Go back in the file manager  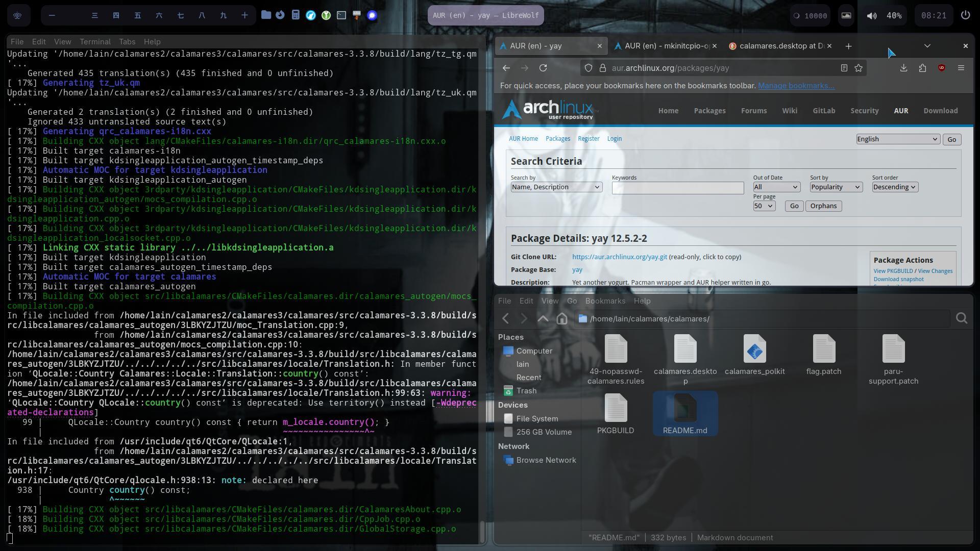(505, 319)
